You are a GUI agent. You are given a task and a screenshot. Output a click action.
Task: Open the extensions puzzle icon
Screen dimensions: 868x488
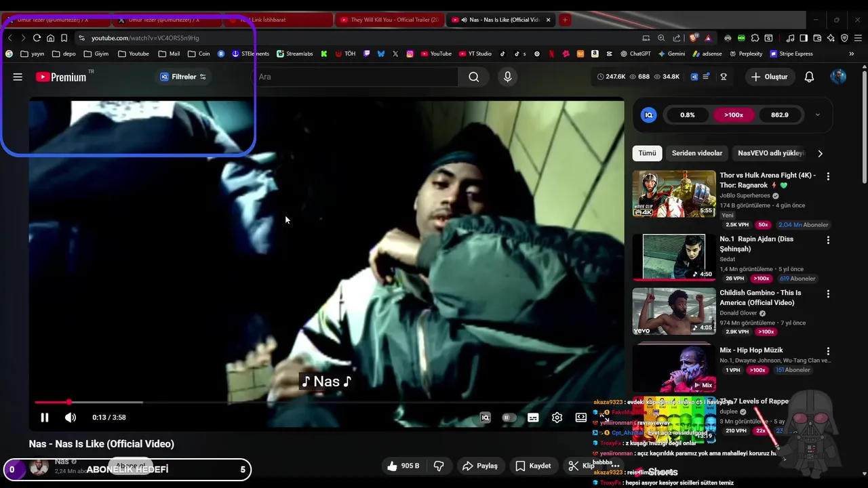pyautogui.click(x=755, y=38)
